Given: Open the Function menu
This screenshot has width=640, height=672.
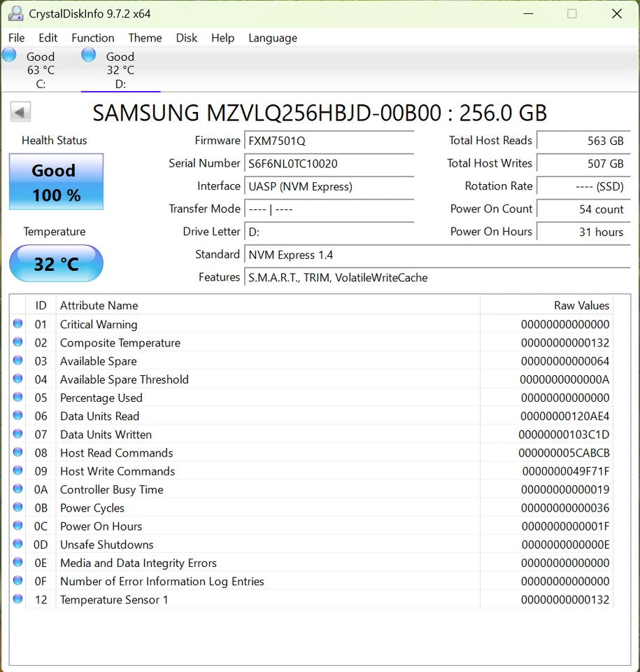Looking at the screenshot, I should point(92,38).
